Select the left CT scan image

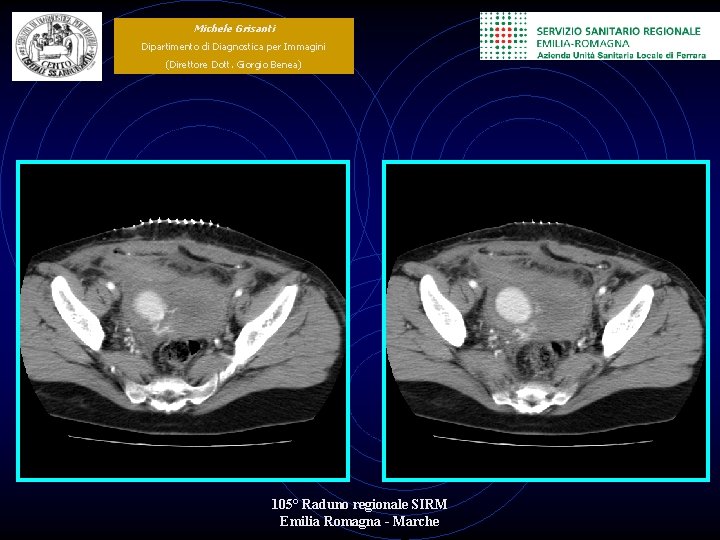pyautogui.click(x=183, y=321)
